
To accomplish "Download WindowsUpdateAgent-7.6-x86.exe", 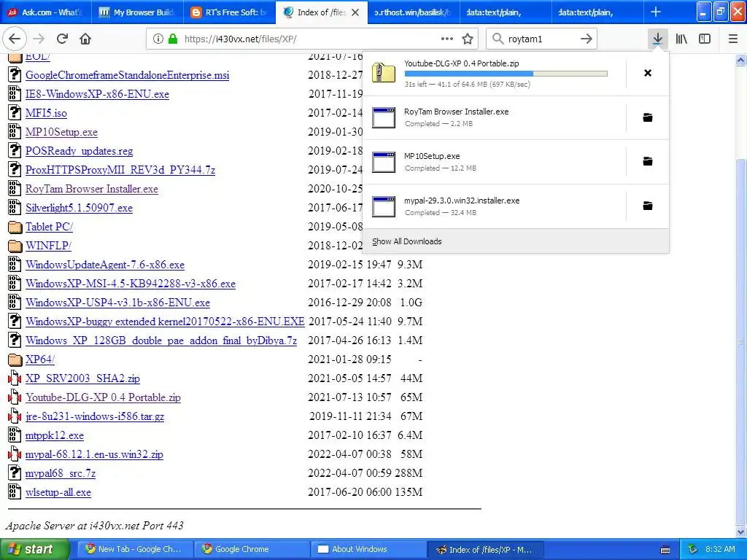I will (105, 265).
